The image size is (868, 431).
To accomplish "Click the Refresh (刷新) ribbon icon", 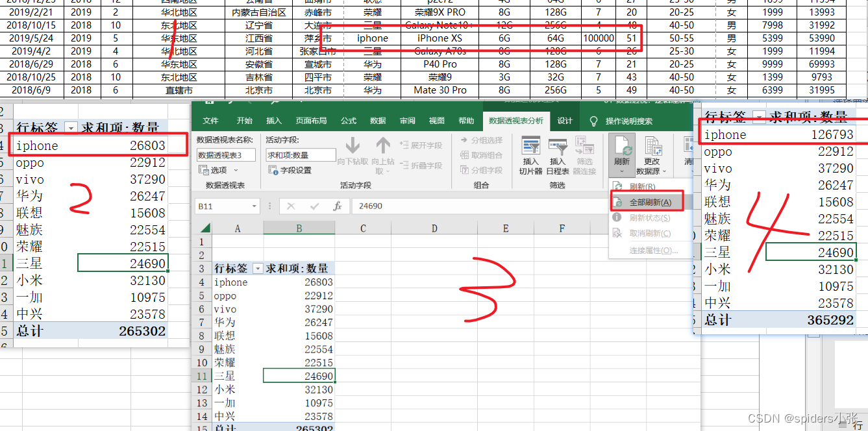I will click(x=621, y=146).
